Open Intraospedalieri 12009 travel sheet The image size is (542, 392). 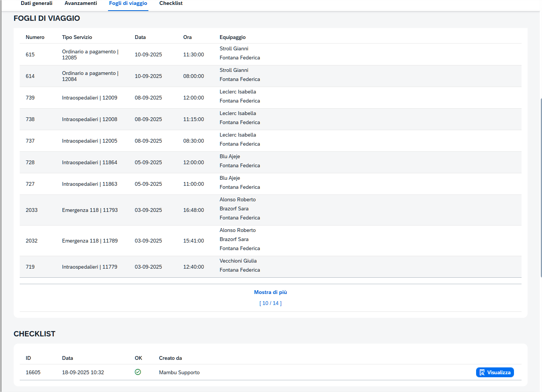(x=90, y=98)
